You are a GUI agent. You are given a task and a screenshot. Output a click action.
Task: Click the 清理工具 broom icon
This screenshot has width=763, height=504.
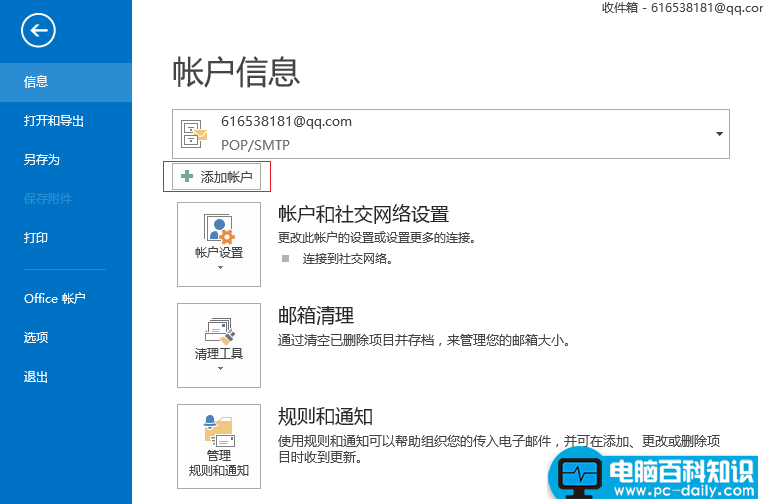pyautogui.click(x=219, y=330)
